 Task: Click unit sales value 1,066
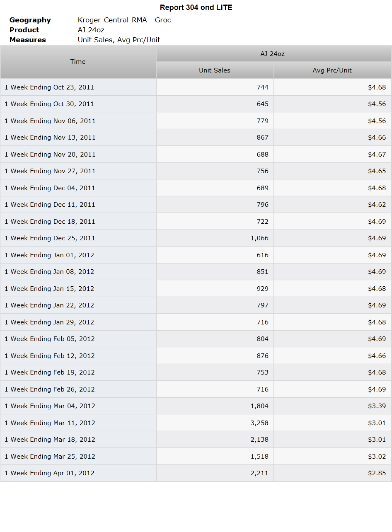coord(259,238)
